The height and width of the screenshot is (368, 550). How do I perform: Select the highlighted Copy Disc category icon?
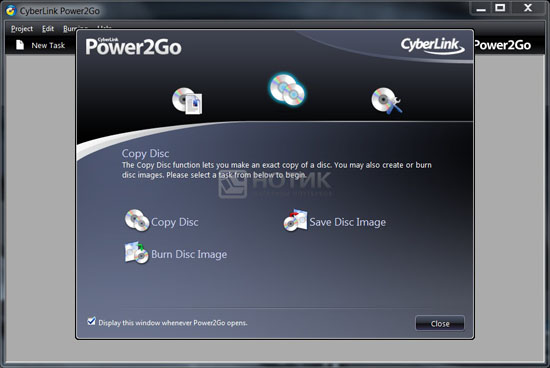point(287,90)
